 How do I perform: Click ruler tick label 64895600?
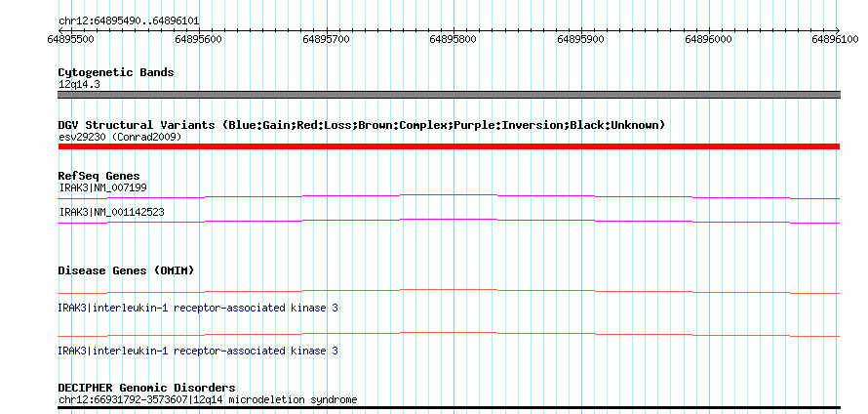click(x=198, y=39)
